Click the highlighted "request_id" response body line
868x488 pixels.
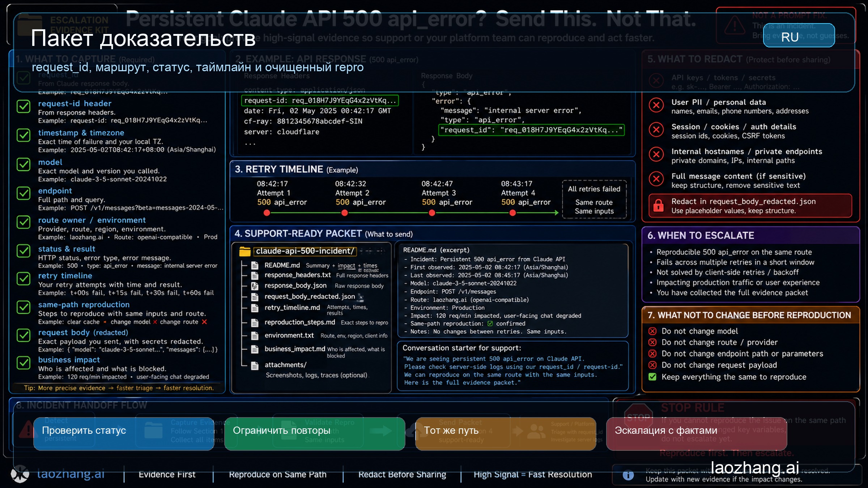click(x=531, y=130)
